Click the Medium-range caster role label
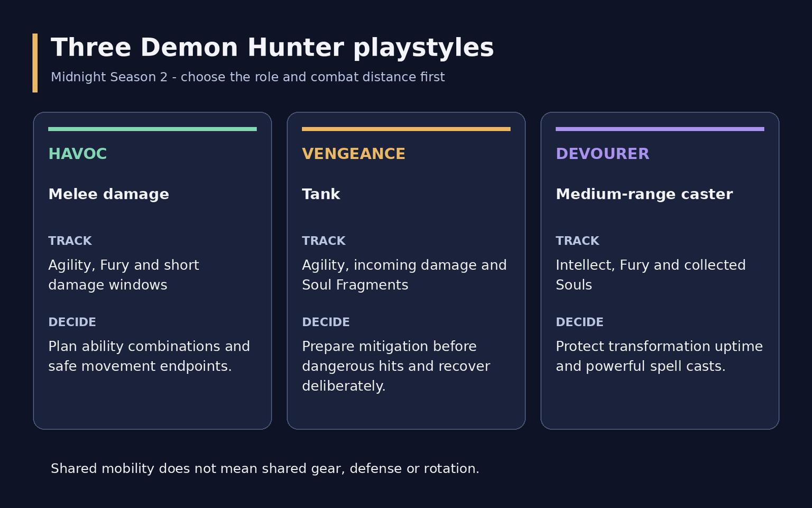The height and width of the screenshot is (508, 812). point(644,194)
